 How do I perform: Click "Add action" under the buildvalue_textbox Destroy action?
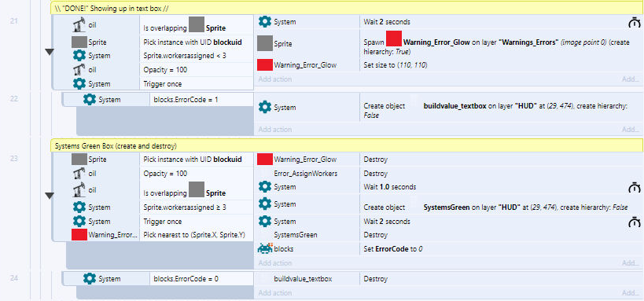click(274, 293)
